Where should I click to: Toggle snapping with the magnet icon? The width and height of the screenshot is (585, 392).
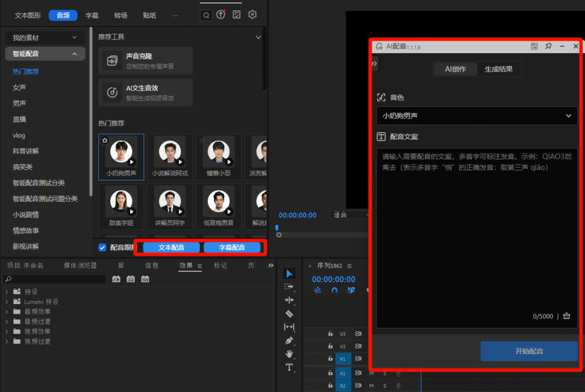[x=334, y=290]
